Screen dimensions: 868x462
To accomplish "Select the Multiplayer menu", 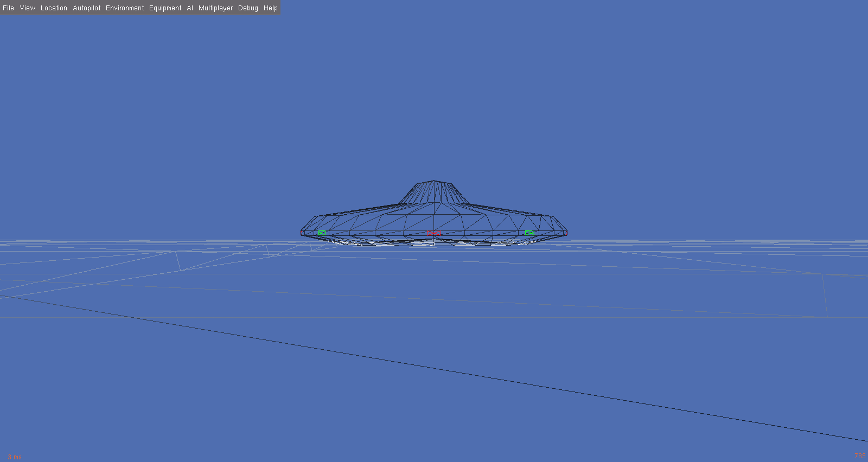I will click(x=215, y=8).
